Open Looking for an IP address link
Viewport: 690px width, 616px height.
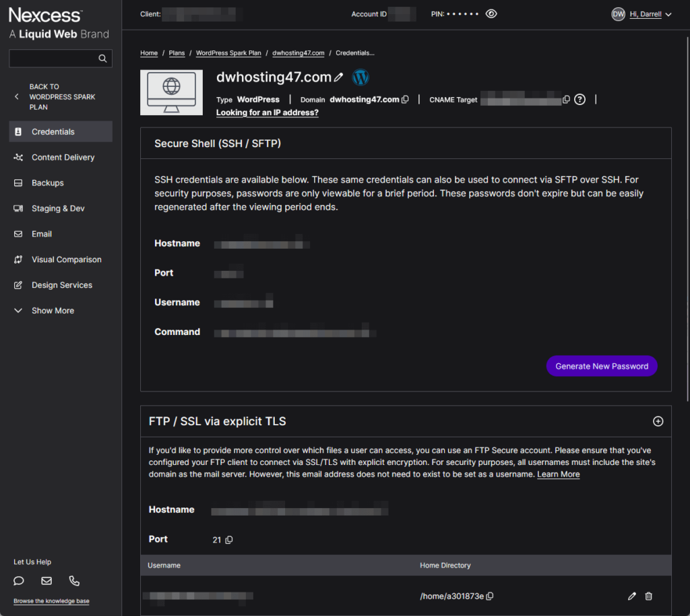pos(267,113)
